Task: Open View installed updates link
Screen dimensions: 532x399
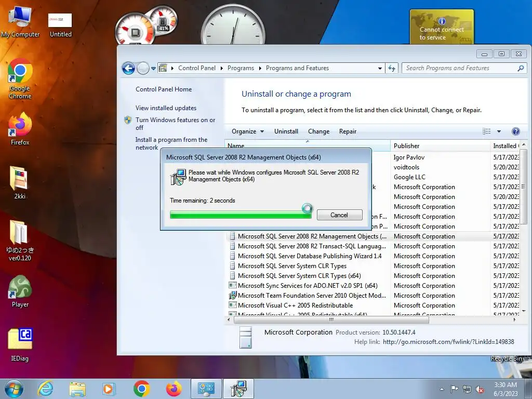Action: click(166, 108)
